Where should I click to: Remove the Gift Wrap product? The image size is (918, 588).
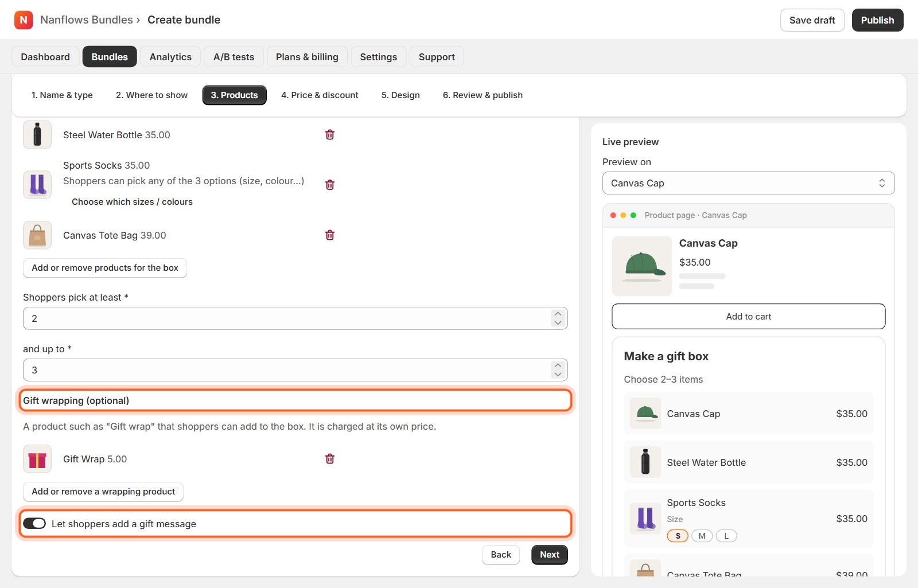point(330,459)
